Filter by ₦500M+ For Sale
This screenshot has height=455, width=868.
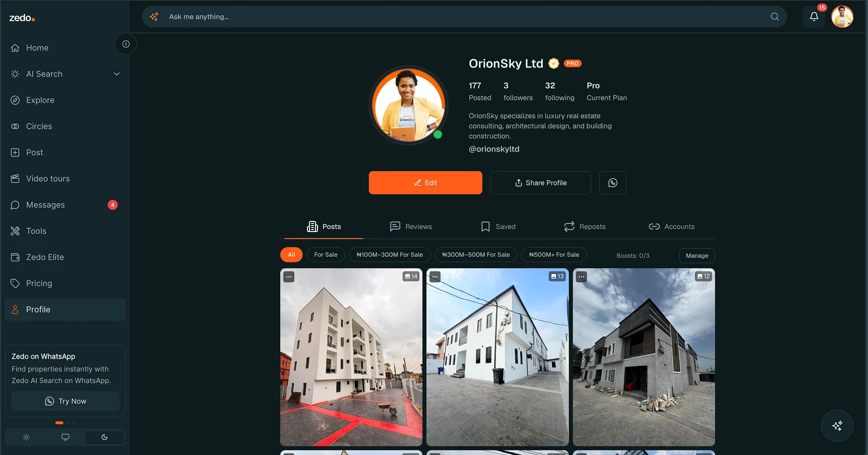point(554,255)
